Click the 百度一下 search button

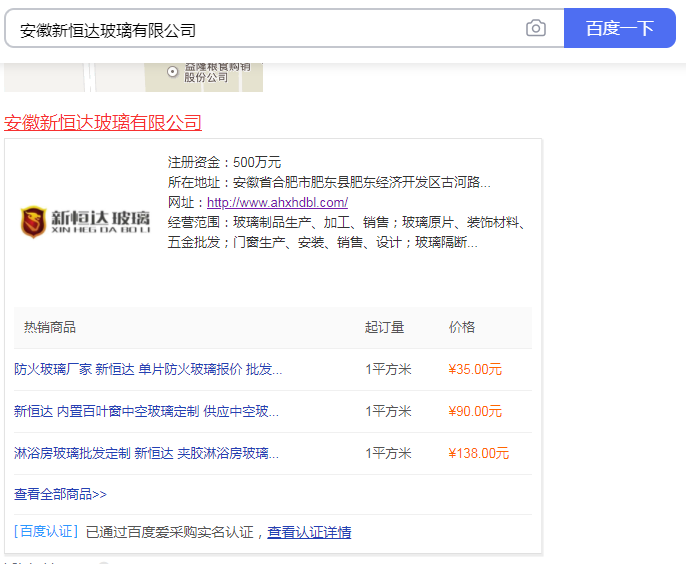[x=620, y=28]
